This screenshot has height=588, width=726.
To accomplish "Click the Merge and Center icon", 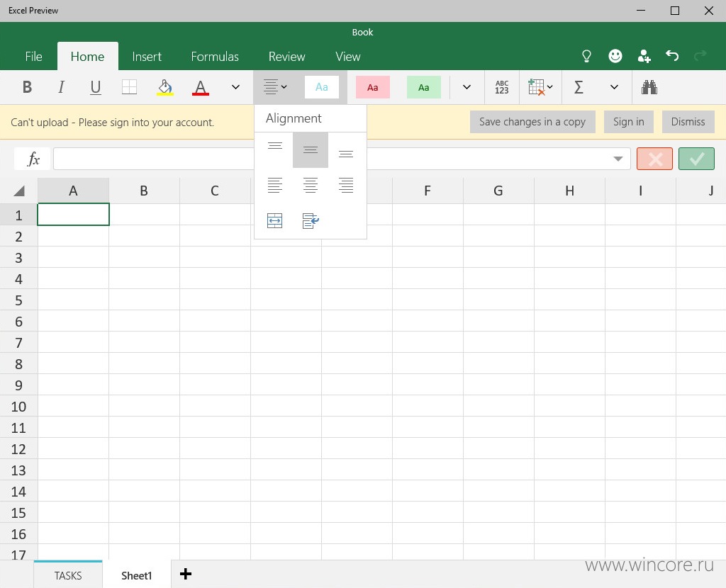I will coord(275,220).
